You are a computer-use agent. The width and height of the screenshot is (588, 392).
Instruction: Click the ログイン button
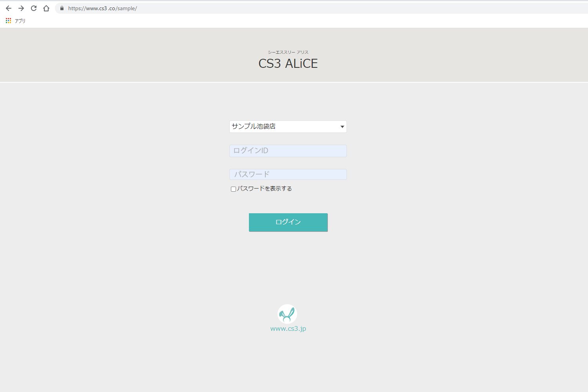point(288,222)
